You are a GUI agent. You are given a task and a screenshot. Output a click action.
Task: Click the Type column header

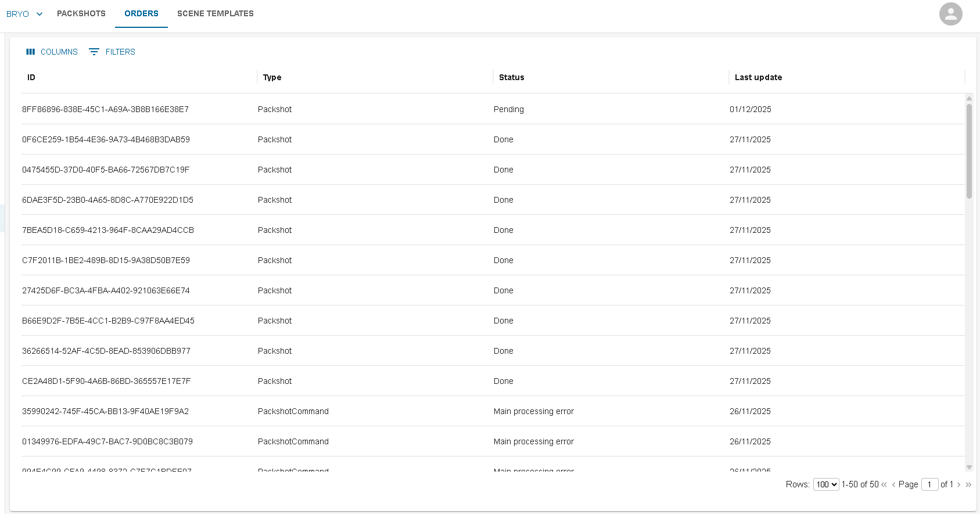pyautogui.click(x=272, y=77)
